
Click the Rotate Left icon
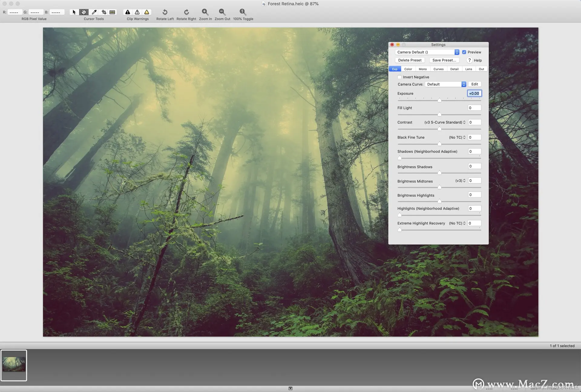point(165,12)
